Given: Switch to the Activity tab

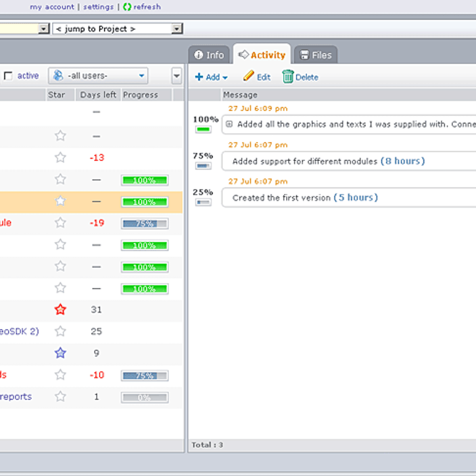Looking at the screenshot, I should click(x=262, y=54).
